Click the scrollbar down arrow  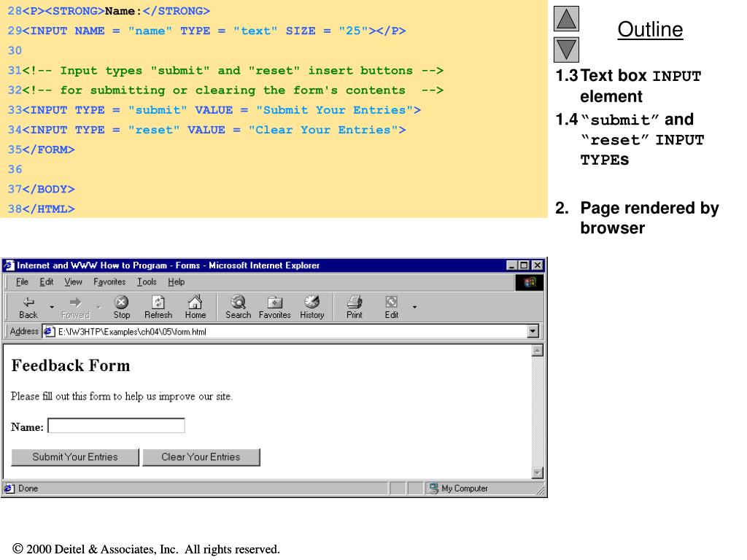coord(538,472)
